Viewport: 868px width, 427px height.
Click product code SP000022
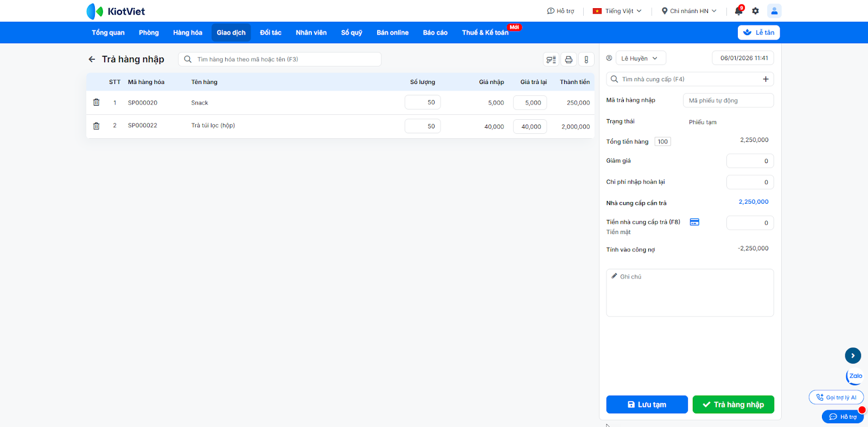(x=143, y=126)
